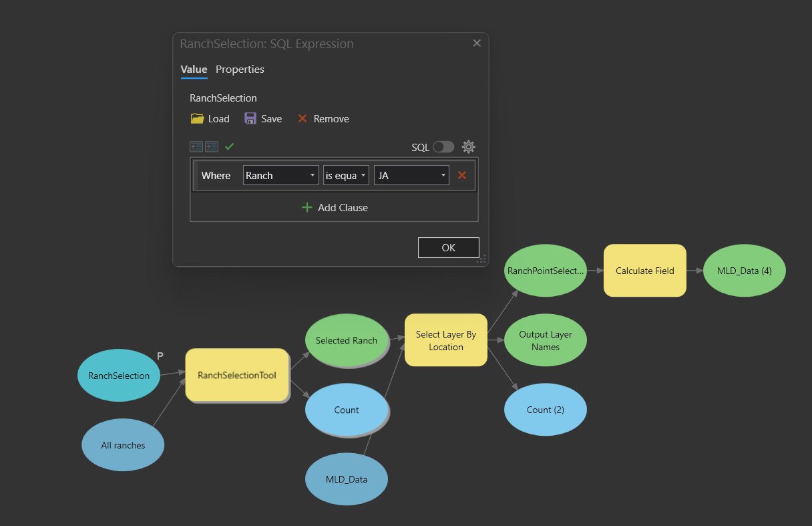Click the right clause indent icon
This screenshot has height=526, width=812.
[211, 146]
